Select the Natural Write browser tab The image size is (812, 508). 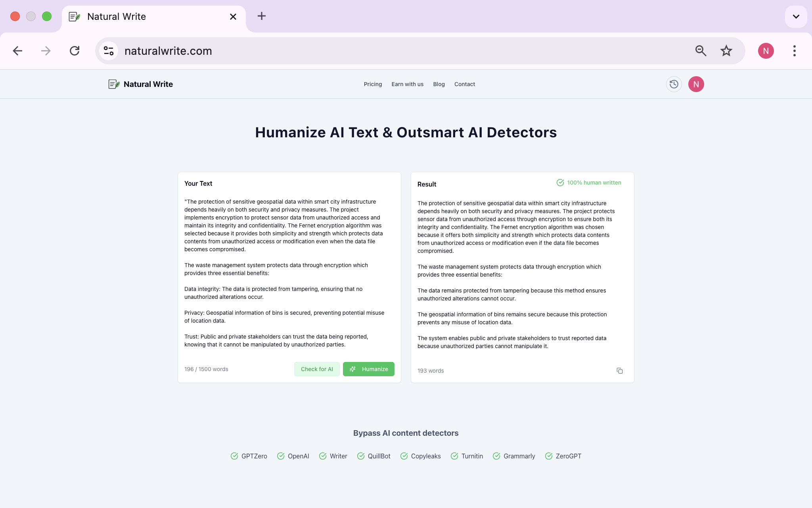pyautogui.click(x=154, y=17)
